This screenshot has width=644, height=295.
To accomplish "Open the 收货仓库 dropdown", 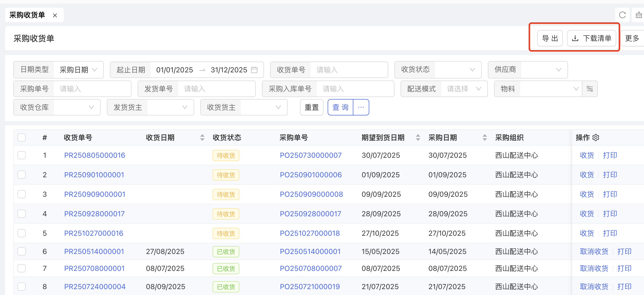I will pos(77,107).
